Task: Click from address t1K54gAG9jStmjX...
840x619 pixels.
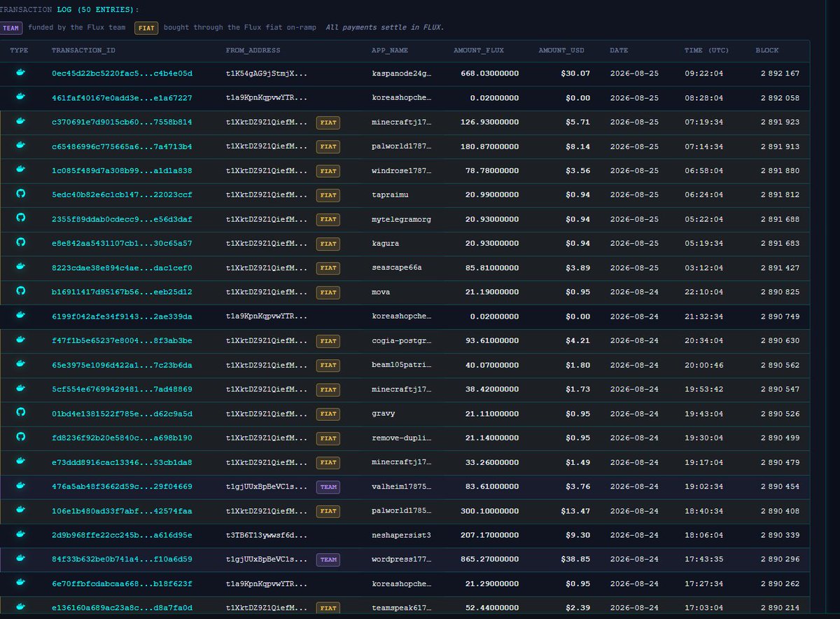Action: click(x=266, y=74)
